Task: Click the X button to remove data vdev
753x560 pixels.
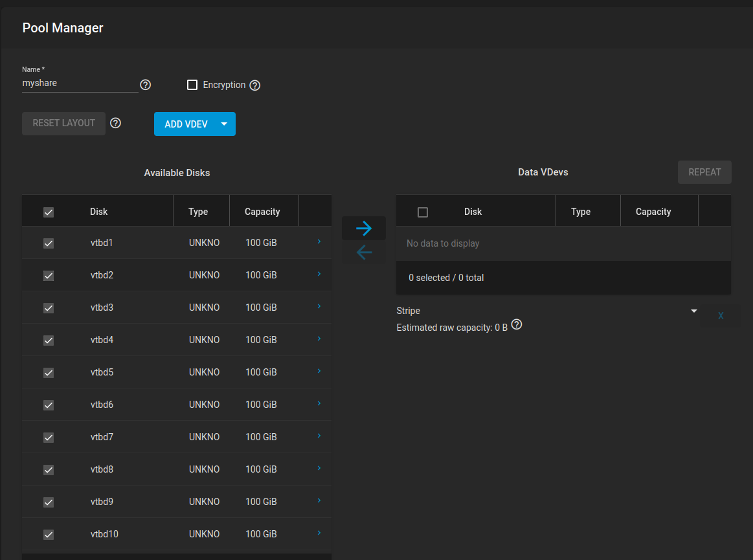Action: click(721, 316)
